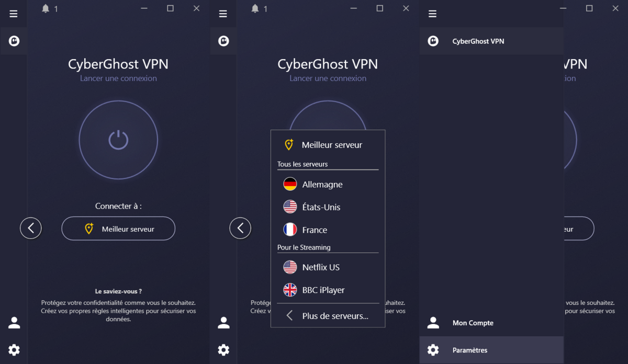Choose États-Unis from the server list

[x=328, y=207]
